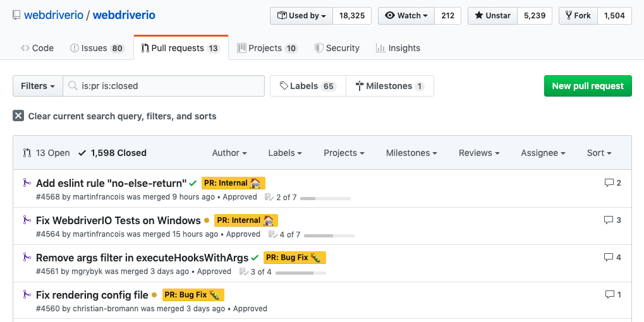
Task: Open the Watch dropdown
Action: 406,16
